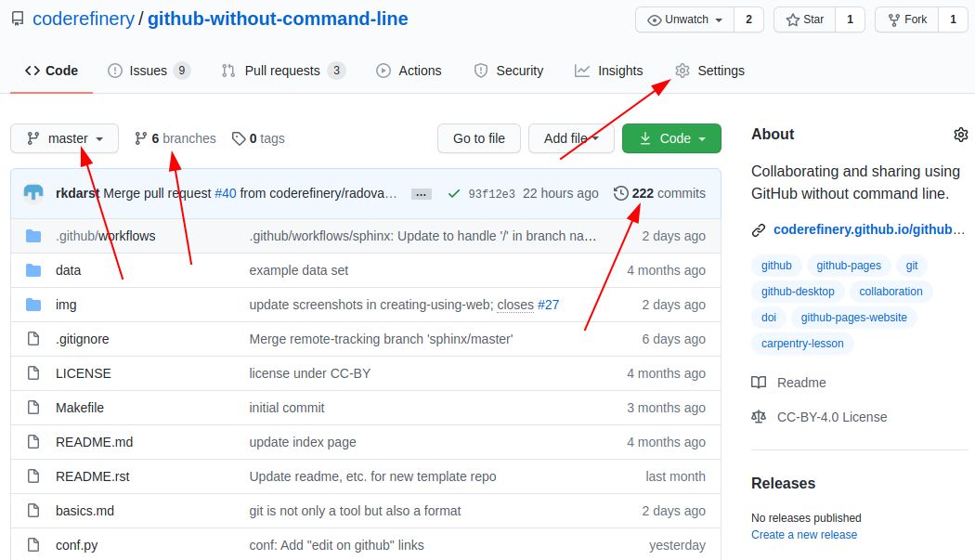
Task: Click the branch icon beside 6 branches
Action: (141, 138)
